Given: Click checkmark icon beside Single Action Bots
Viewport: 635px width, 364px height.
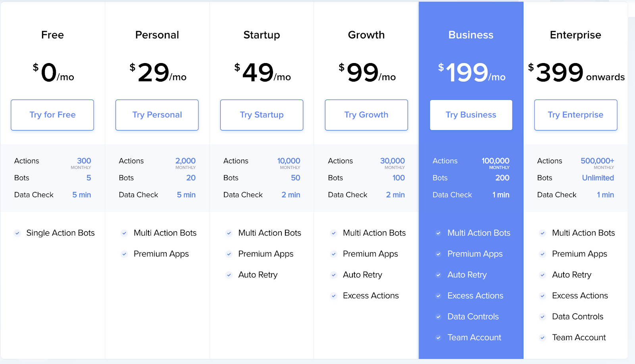Looking at the screenshot, I should 17,233.
